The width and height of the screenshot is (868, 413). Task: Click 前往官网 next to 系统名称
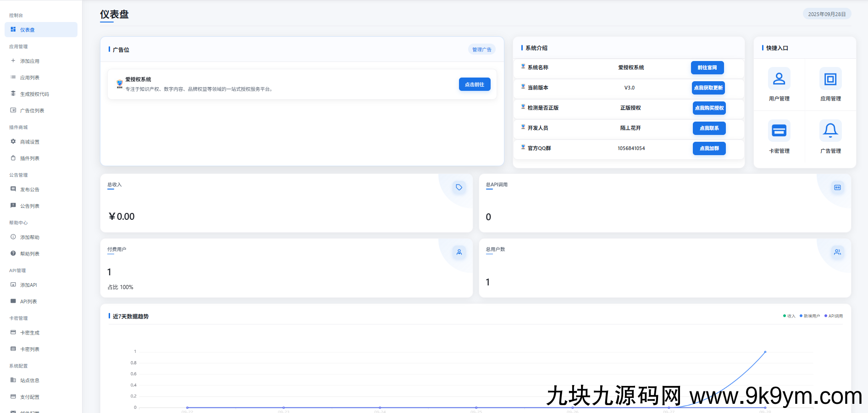click(x=707, y=67)
